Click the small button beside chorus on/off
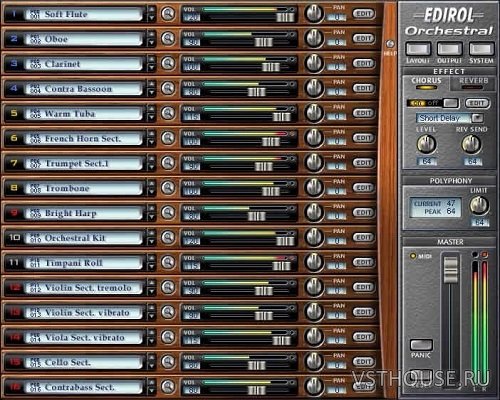Viewport: 500px width, 400px height. click(451, 103)
